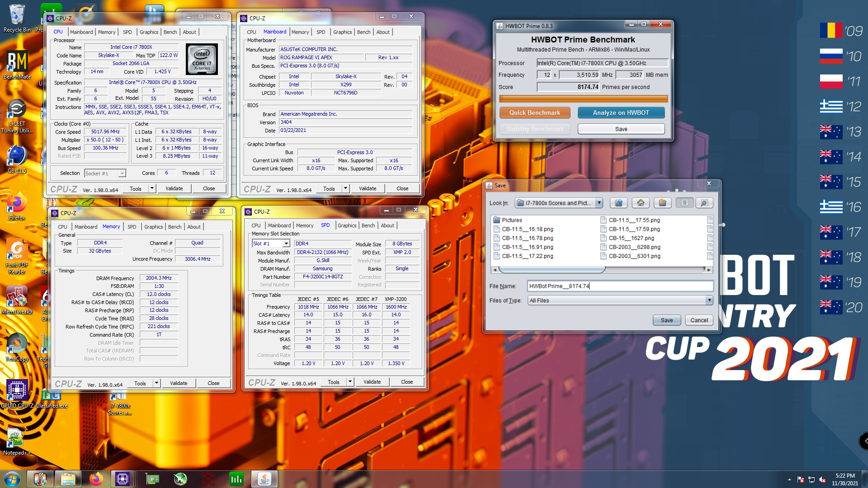
Task: Click the HWBOT Prime Score field 8174.74
Action: [568, 87]
